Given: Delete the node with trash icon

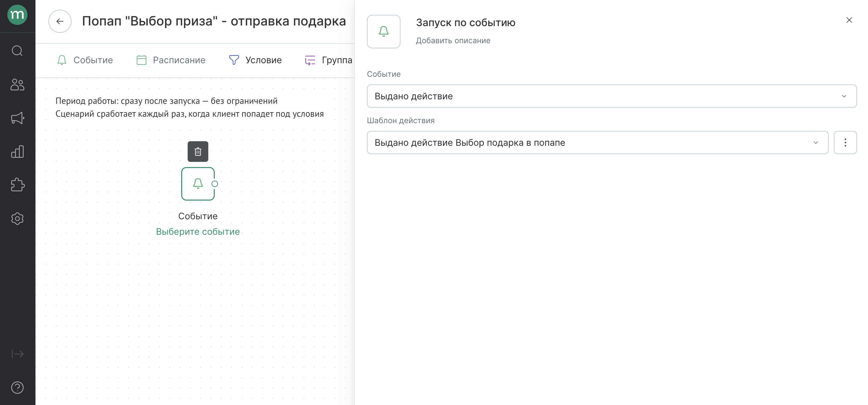Looking at the screenshot, I should click(198, 152).
